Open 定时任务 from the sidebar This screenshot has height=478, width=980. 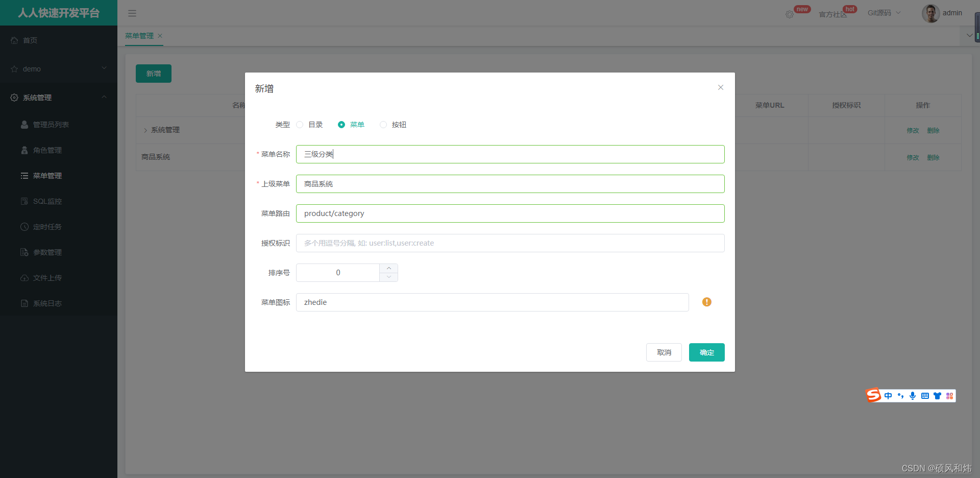(x=47, y=226)
